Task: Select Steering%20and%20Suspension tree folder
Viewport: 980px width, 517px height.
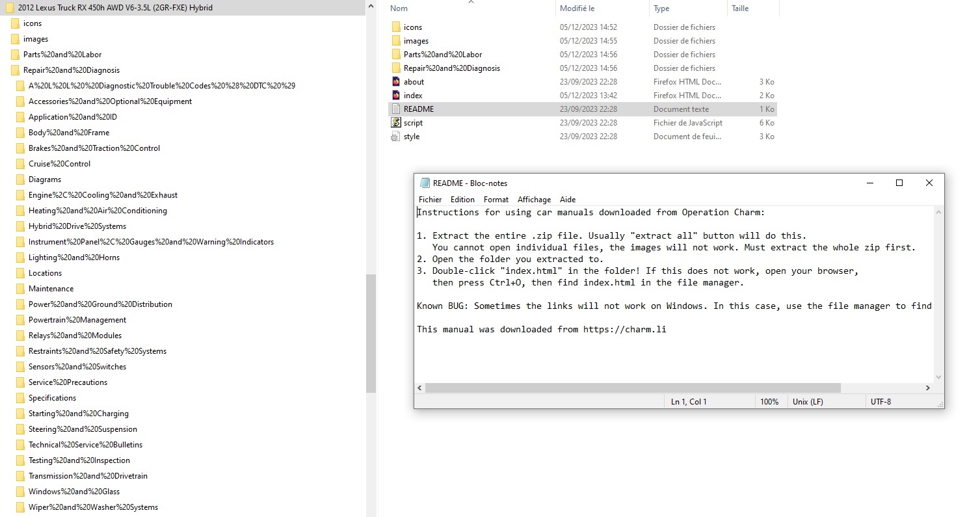Action: [x=83, y=429]
